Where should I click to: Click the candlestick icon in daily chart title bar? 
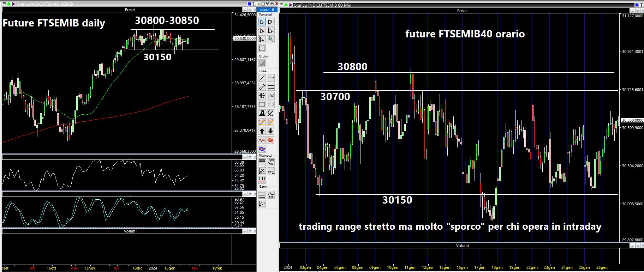(258, 4)
